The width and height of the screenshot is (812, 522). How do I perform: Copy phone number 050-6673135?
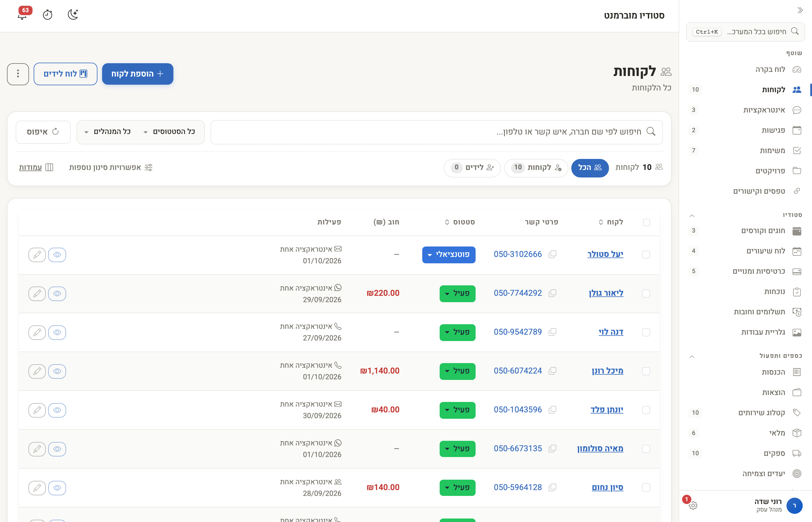[552, 449]
